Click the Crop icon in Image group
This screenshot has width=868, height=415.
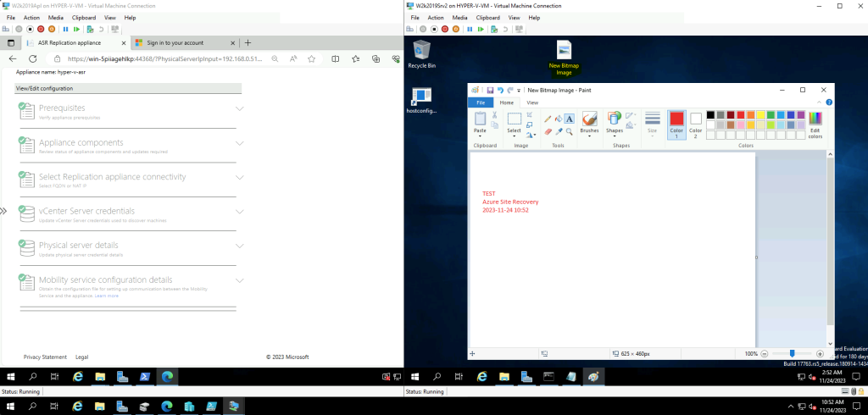[x=530, y=114]
